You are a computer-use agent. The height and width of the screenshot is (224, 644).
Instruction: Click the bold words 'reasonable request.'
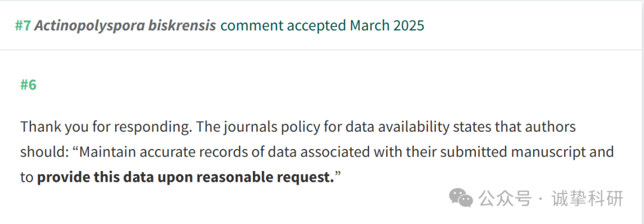(266, 177)
